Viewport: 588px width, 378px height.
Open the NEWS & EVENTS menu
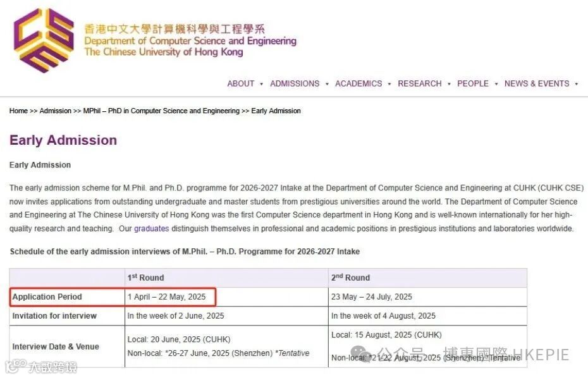coord(537,83)
